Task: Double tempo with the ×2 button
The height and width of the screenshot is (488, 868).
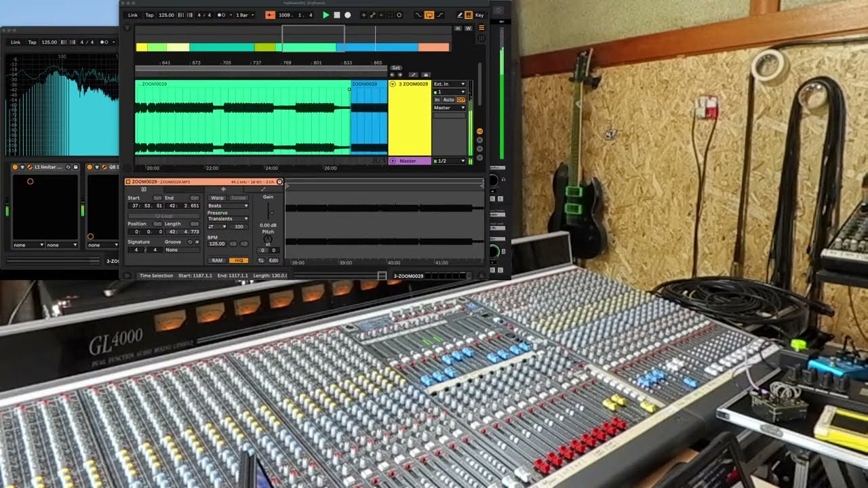Action: pyautogui.click(x=244, y=244)
